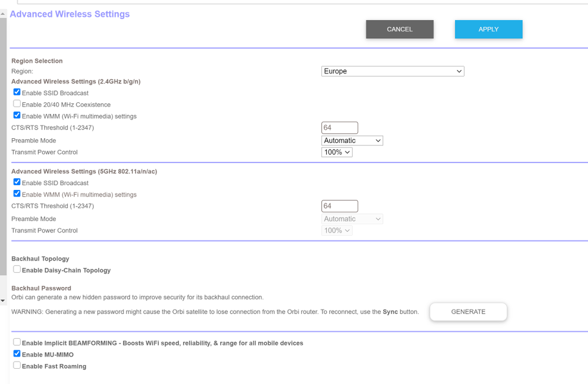This screenshot has height=384, width=588.
Task: Click the 2.4GHz CTS/RTS Threshold field
Action: point(340,128)
